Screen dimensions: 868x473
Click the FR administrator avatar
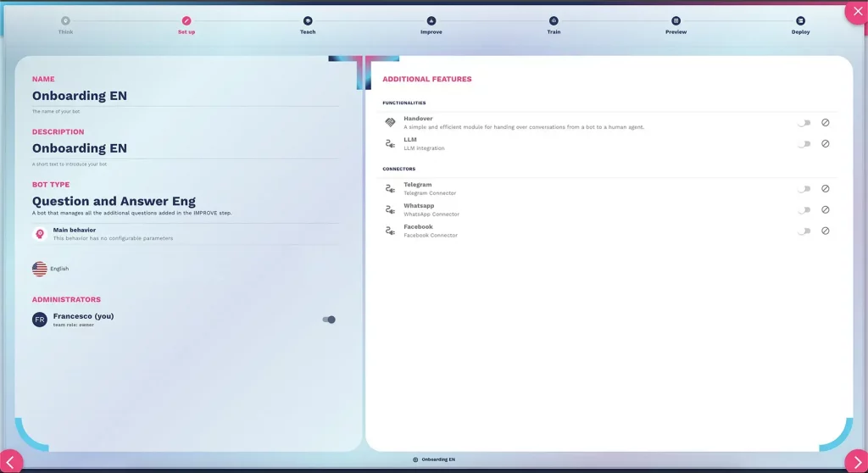tap(39, 320)
